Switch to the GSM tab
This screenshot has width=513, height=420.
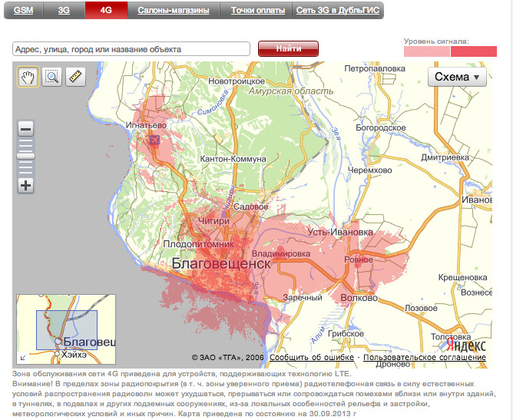tap(22, 11)
